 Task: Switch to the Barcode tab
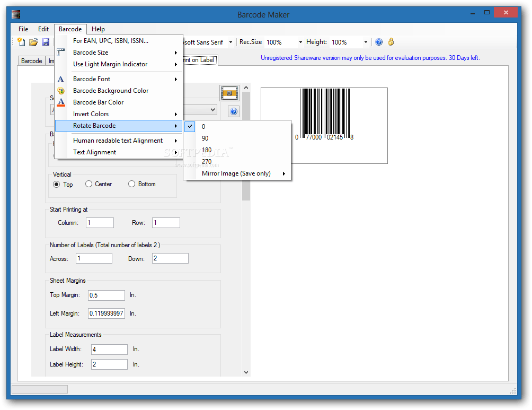pos(31,60)
